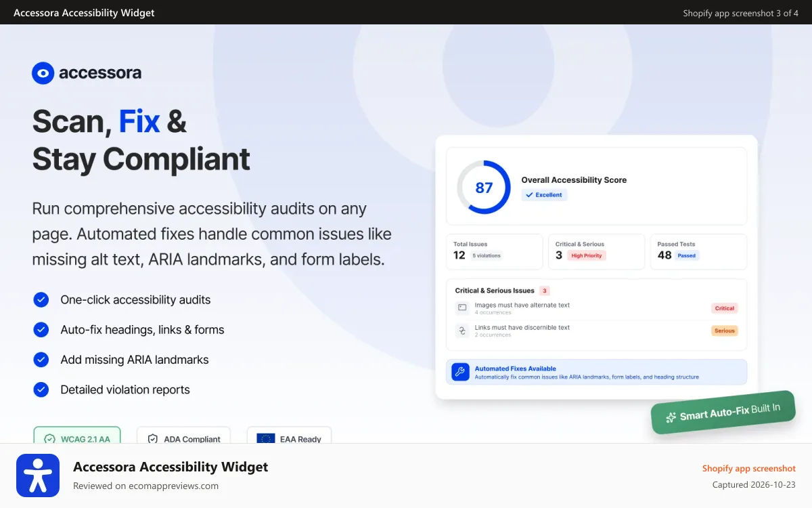Click the 5 violations tag
Screen dimensions: 812x508
(x=486, y=255)
